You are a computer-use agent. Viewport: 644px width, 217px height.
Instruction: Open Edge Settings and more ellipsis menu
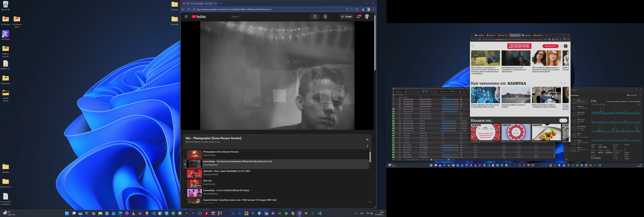click(374, 9)
